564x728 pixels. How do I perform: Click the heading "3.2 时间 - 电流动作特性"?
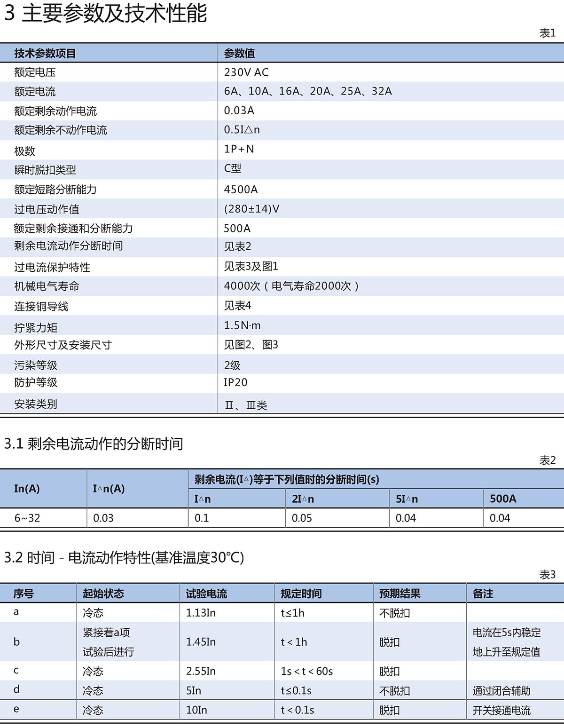(124, 558)
